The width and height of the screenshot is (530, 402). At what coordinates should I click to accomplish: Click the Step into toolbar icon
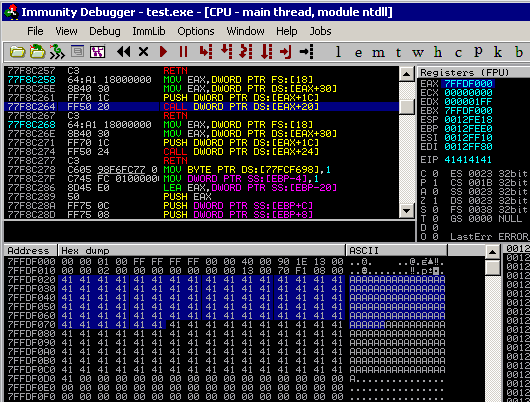(206, 52)
